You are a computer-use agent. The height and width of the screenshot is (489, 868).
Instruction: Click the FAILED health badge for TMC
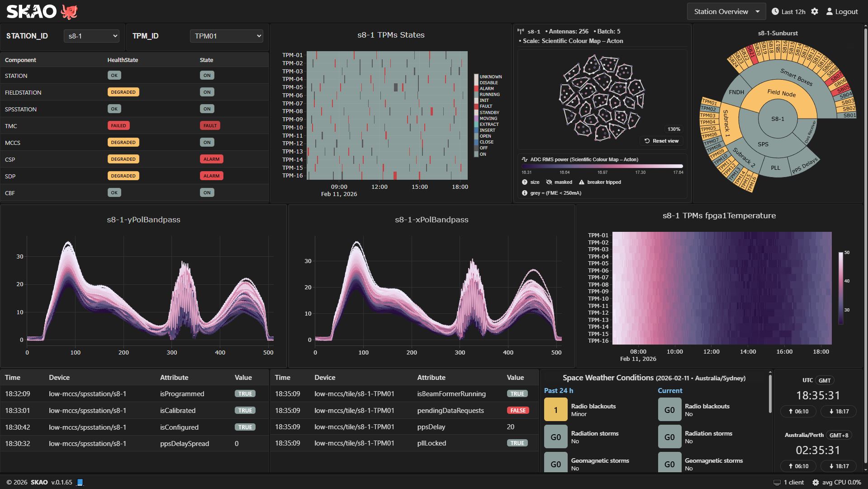[x=119, y=125]
